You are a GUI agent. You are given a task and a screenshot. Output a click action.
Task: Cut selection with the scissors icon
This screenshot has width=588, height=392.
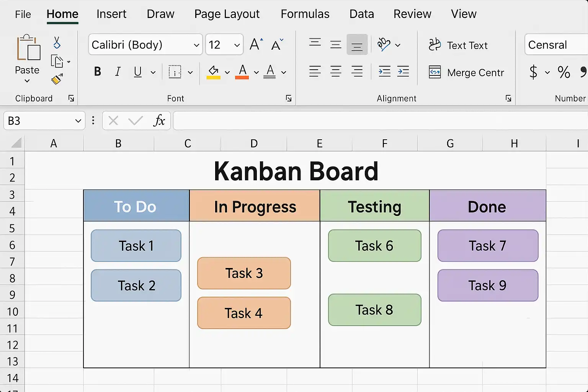coord(57,42)
